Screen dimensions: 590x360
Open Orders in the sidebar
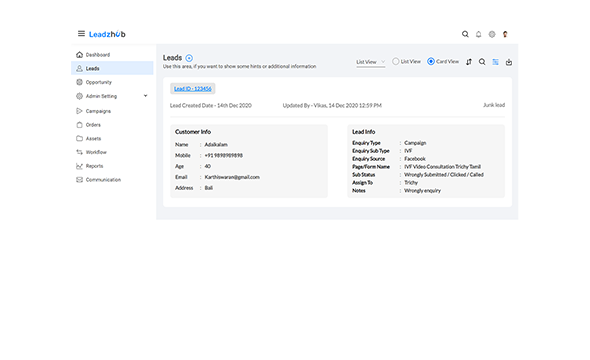coord(93,125)
